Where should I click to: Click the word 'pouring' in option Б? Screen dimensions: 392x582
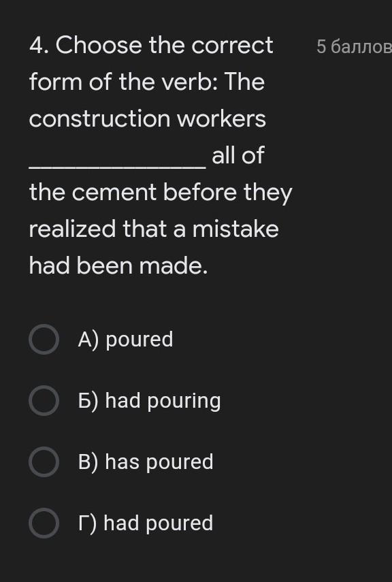pos(184,402)
